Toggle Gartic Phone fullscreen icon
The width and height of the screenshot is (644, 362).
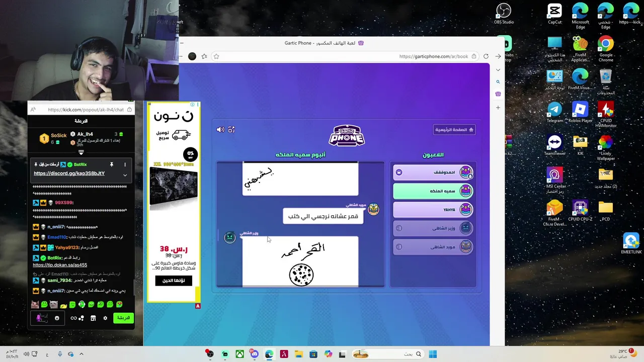(231, 130)
